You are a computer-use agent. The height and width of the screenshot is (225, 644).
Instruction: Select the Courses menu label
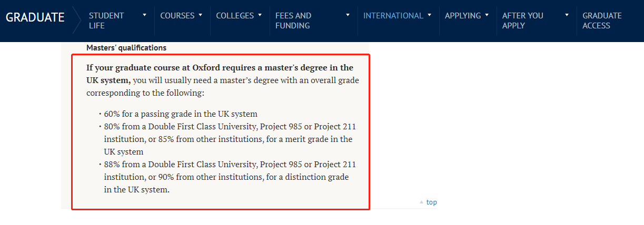click(177, 16)
